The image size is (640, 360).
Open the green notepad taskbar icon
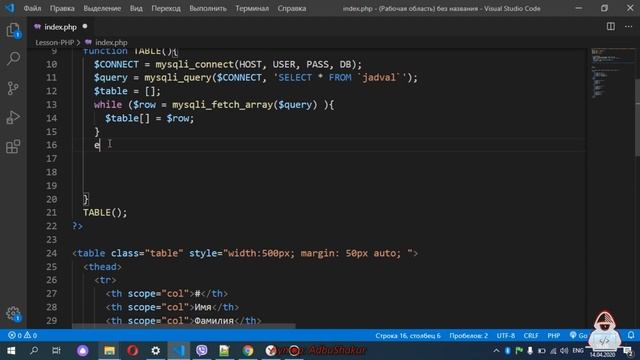click(224, 351)
